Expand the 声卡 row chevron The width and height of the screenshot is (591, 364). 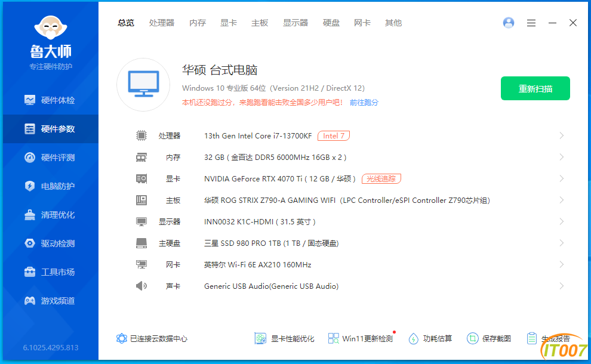pyautogui.click(x=562, y=286)
